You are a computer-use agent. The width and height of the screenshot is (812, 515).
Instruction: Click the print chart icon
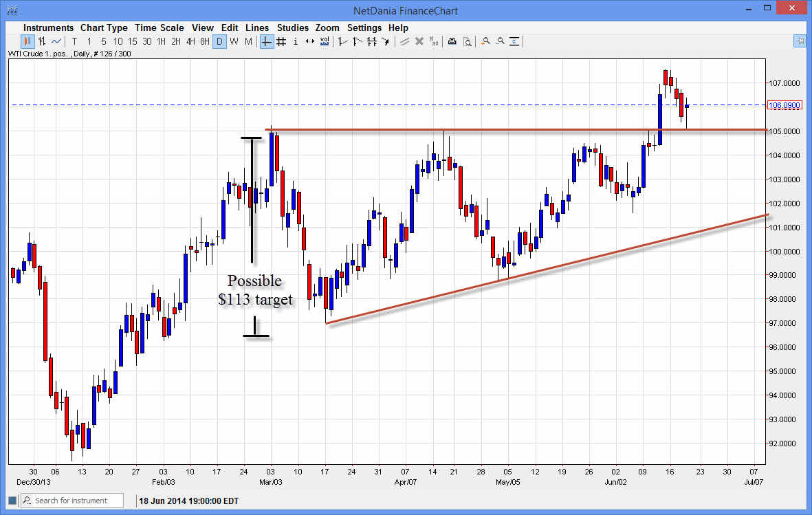[452, 41]
